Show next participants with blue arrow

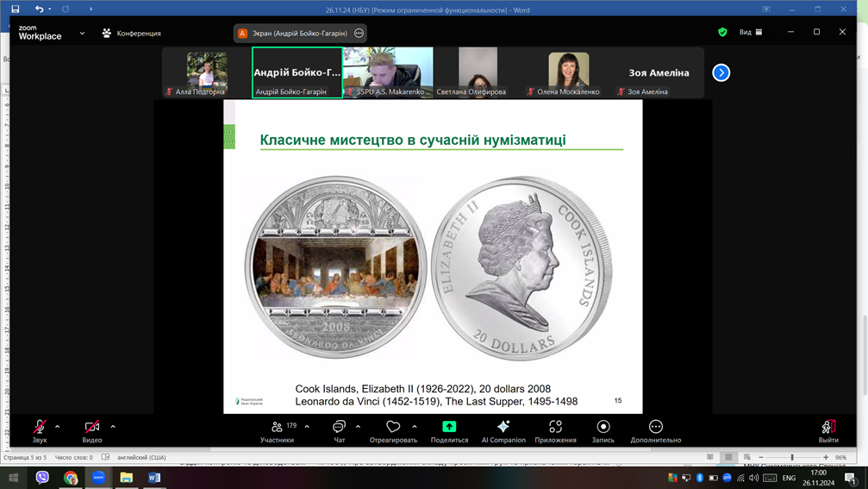pos(721,72)
